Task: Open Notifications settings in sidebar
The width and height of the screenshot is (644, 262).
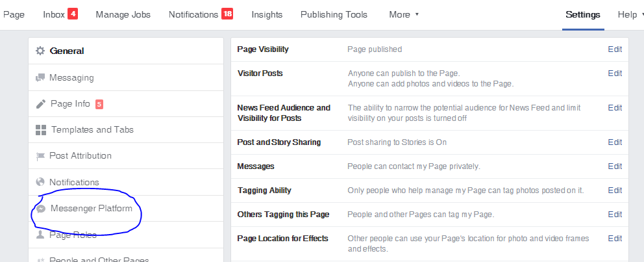Action: [x=126, y=182]
